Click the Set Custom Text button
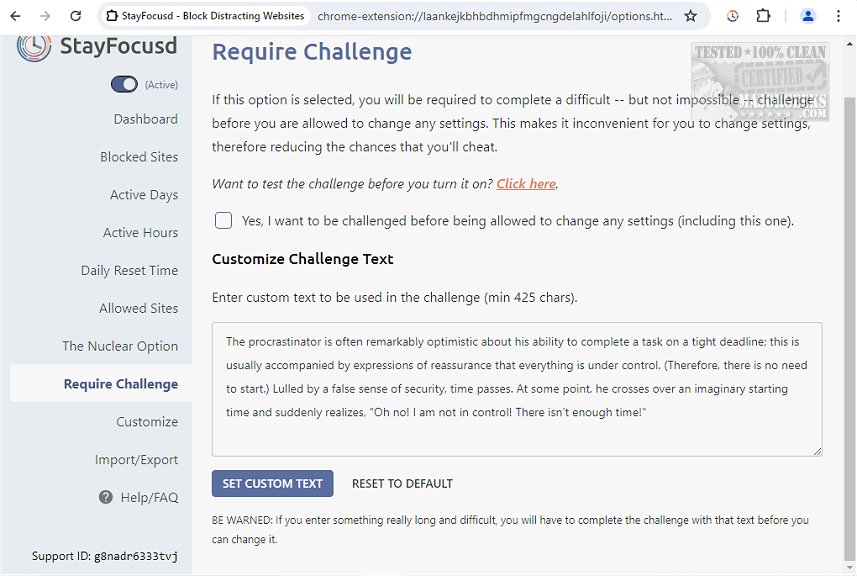This screenshot has height=576, width=857. [272, 484]
